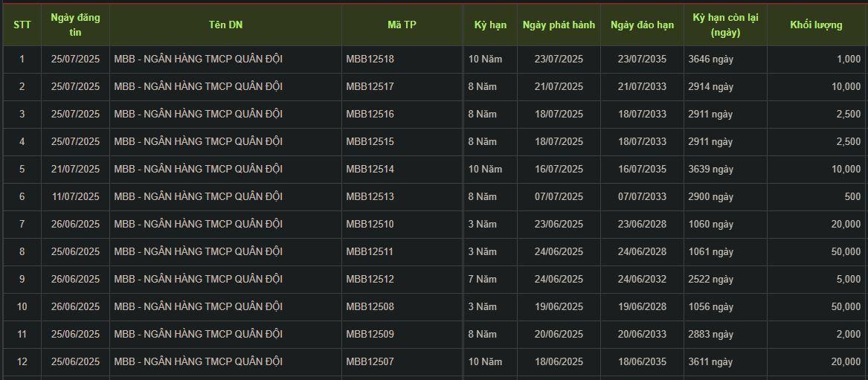Click issue date 20/06/2025

click(x=559, y=334)
